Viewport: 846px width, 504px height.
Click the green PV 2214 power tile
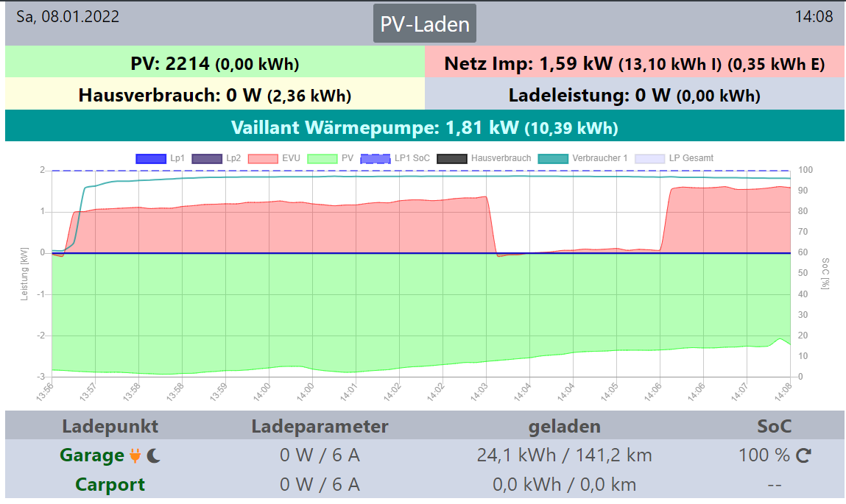click(214, 63)
